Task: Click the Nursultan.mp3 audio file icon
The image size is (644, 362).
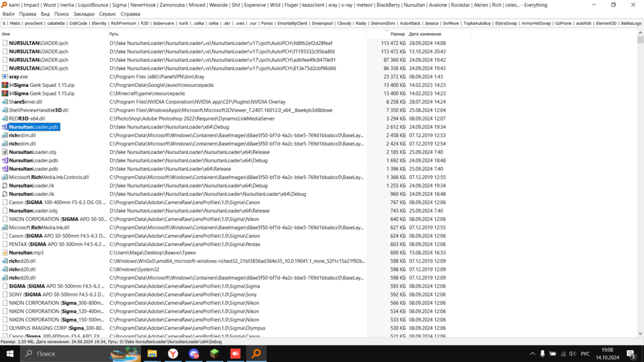Action: coord(5,252)
